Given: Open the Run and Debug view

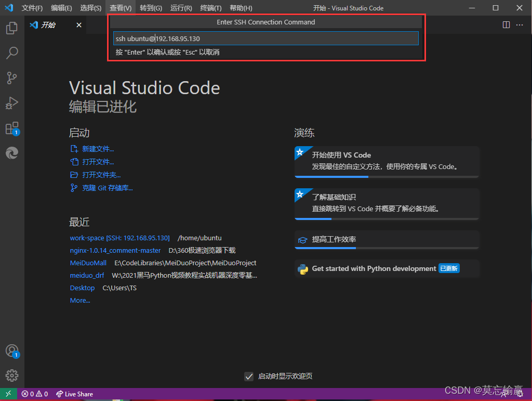Looking at the screenshot, I should click(x=12, y=103).
